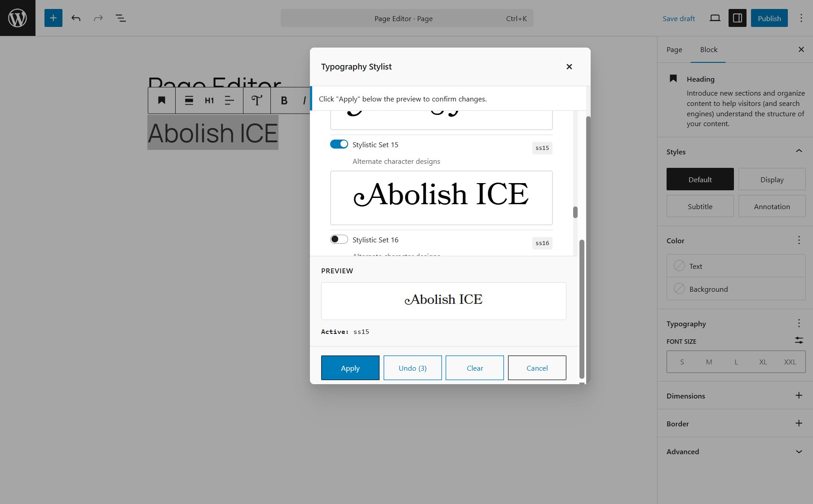Image resolution: width=813 pixels, height=504 pixels.
Task: Open the device preview monitor icon
Action: point(715,18)
